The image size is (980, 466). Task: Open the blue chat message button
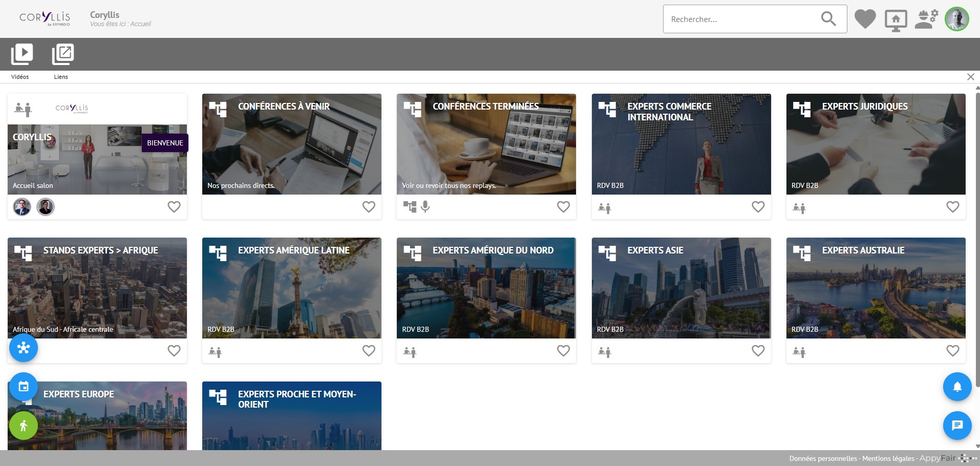[x=957, y=426]
